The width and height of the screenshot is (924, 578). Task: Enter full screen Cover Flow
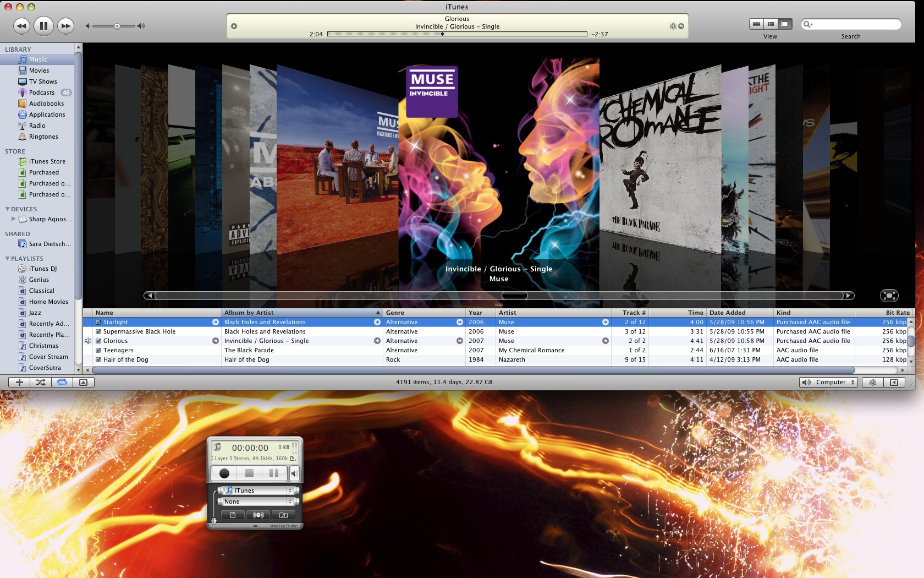[889, 296]
